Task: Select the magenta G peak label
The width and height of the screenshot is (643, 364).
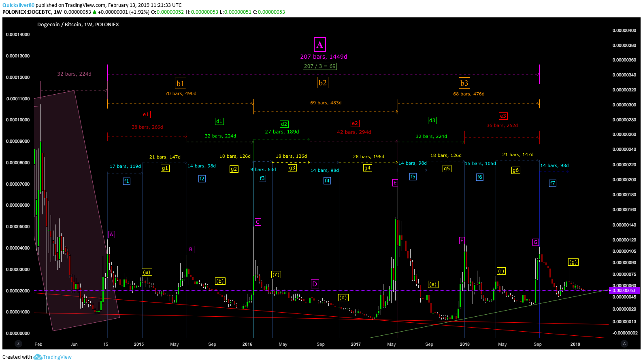Action: [x=536, y=242]
